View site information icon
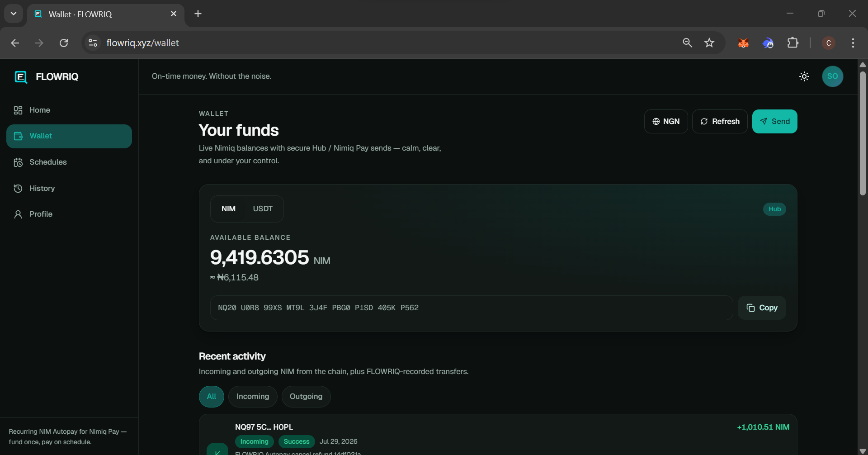 point(93,43)
